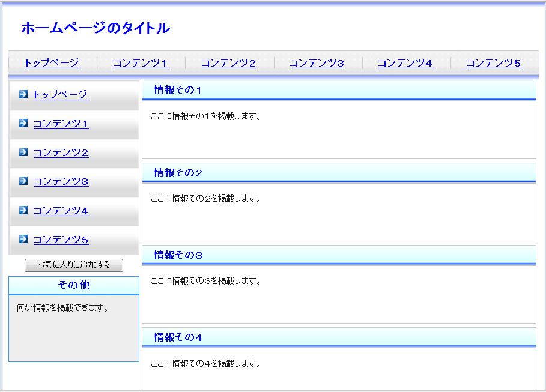The image size is (546, 392).
Task: Click the arrow icon beside sidebar トップページ
Action: pyautogui.click(x=23, y=94)
